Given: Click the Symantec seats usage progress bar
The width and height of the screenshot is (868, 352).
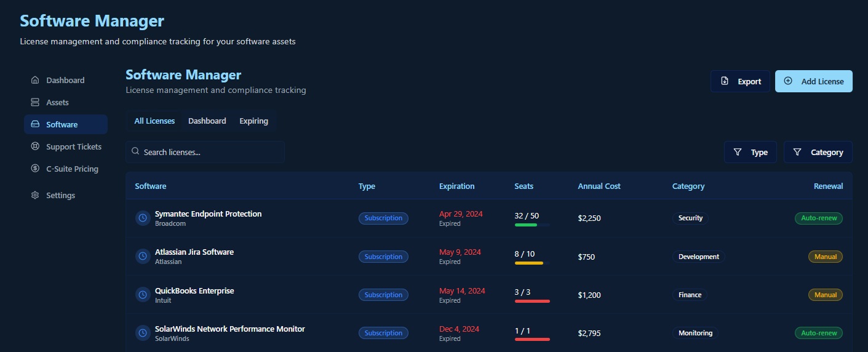Looking at the screenshot, I should (532, 225).
